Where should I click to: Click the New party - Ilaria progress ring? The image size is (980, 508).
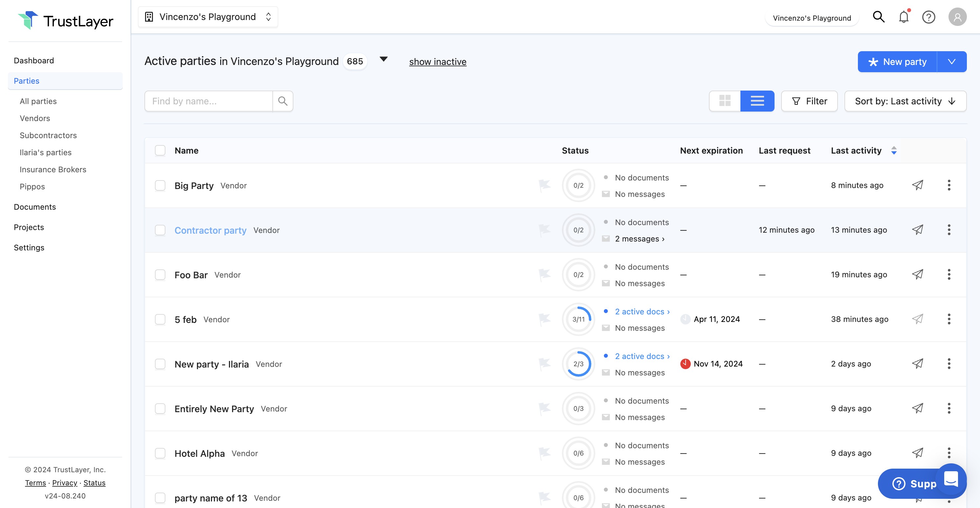578,364
